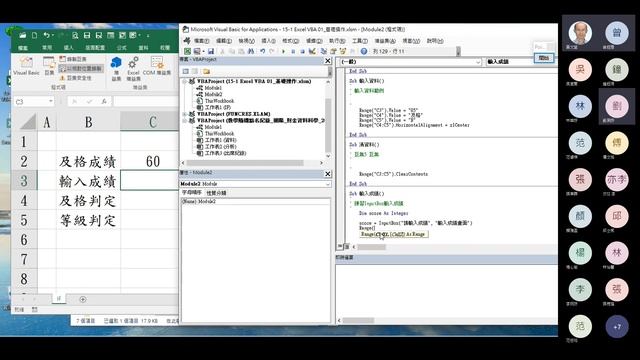
Task: Click New document icon in Excel quick access
Action: pyautogui.click(x=34, y=36)
